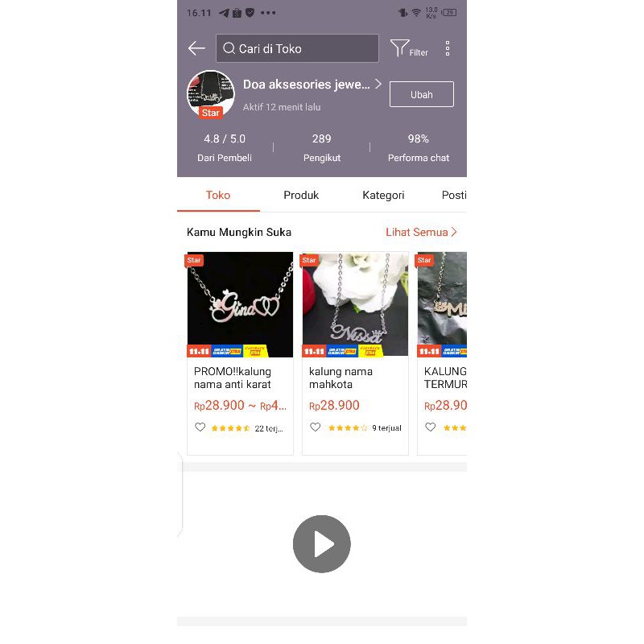Image resolution: width=644 pixels, height=644 pixels.
Task: Select the Toko tab
Action: tap(218, 195)
